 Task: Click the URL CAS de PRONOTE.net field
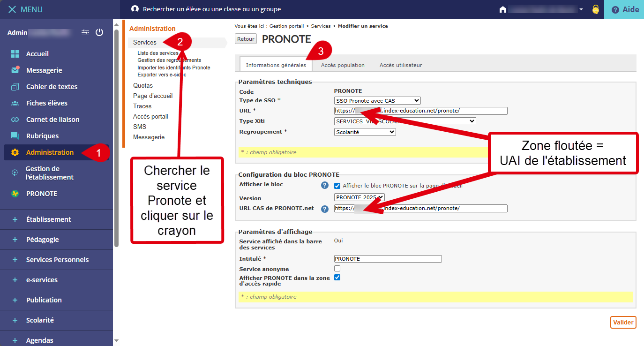tap(421, 208)
